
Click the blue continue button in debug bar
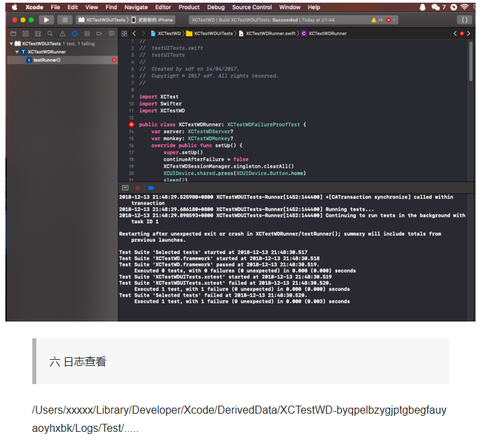[151, 188]
